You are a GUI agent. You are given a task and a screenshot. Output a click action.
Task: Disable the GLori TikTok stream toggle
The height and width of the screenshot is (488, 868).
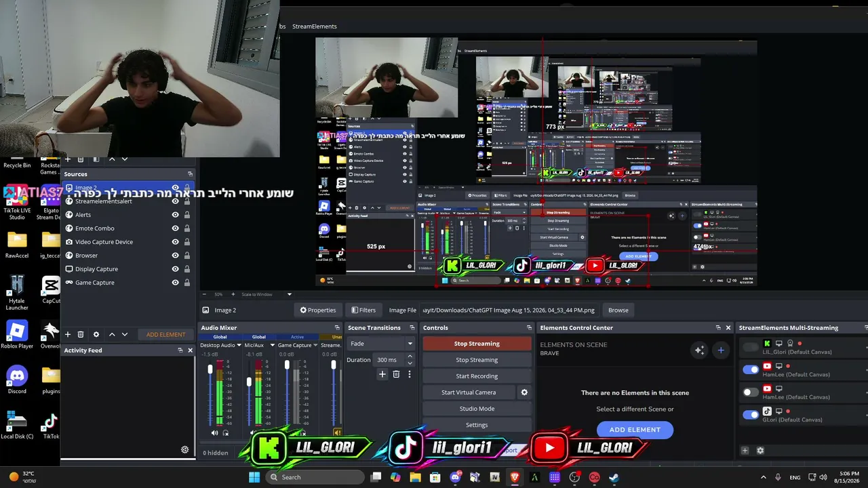click(x=751, y=415)
